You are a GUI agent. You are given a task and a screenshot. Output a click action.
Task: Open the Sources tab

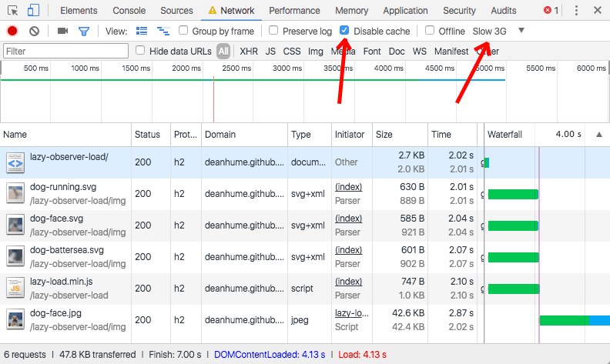[x=176, y=11]
